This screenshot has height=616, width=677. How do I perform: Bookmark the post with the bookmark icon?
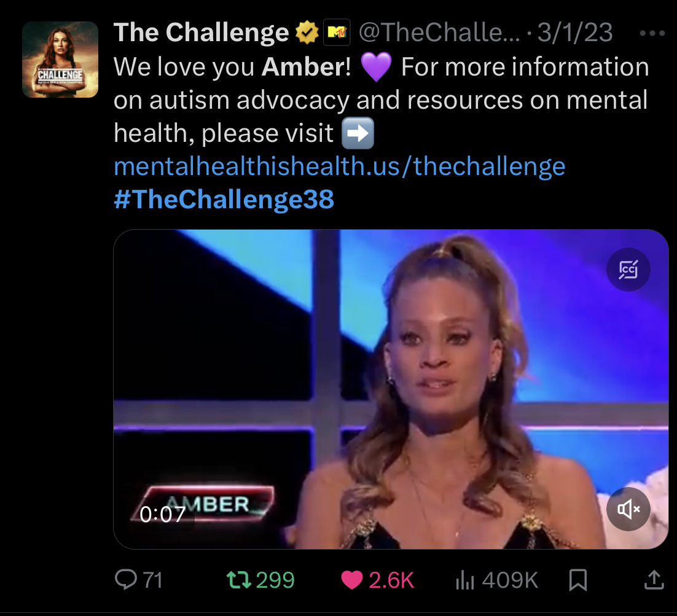(577, 580)
